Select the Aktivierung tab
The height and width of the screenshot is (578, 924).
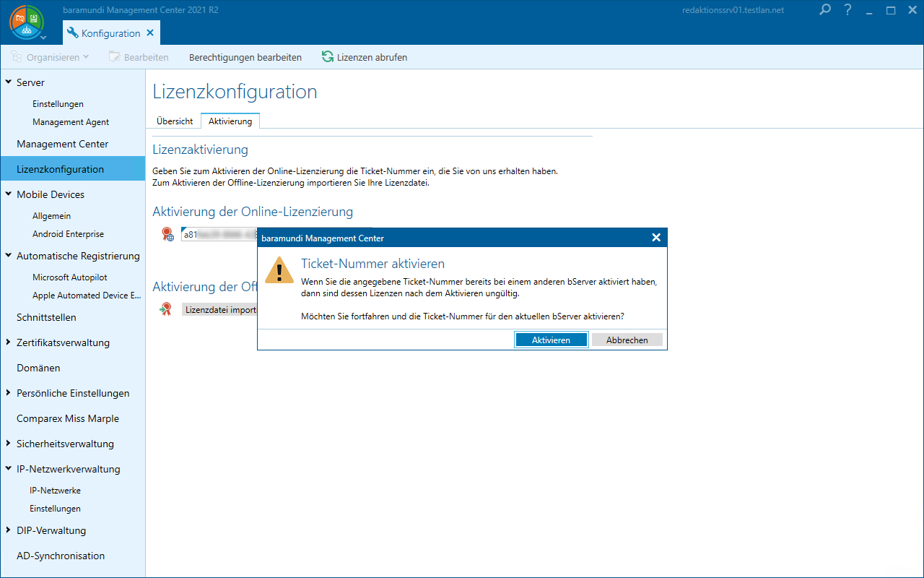(x=230, y=121)
